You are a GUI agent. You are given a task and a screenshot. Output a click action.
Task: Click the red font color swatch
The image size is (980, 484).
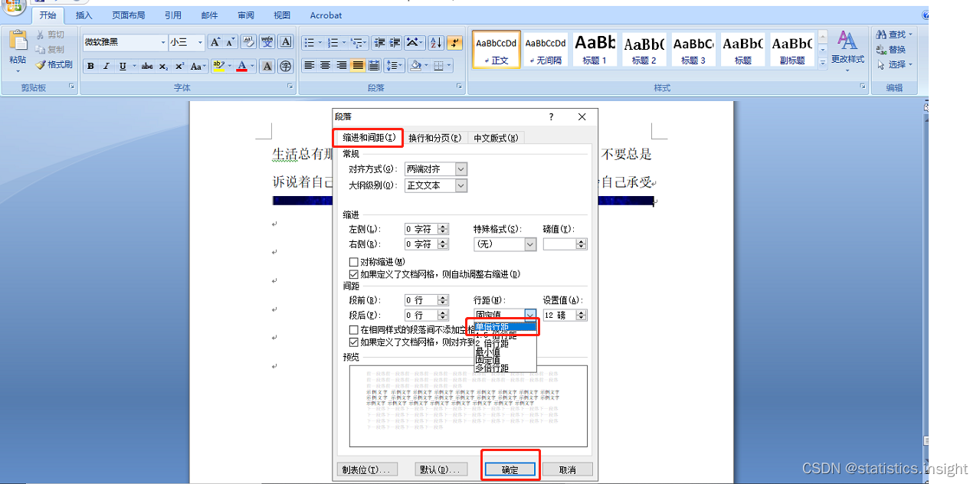242,66
